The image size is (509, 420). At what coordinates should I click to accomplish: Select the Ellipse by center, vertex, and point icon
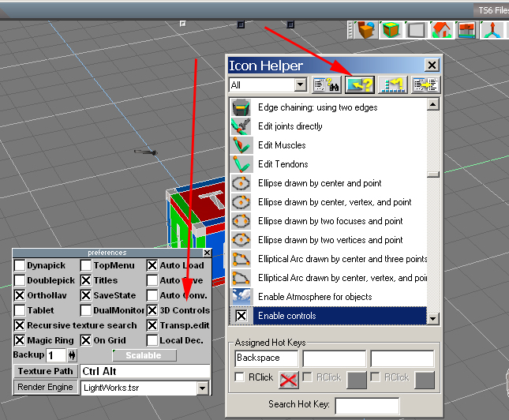[241, 202]
